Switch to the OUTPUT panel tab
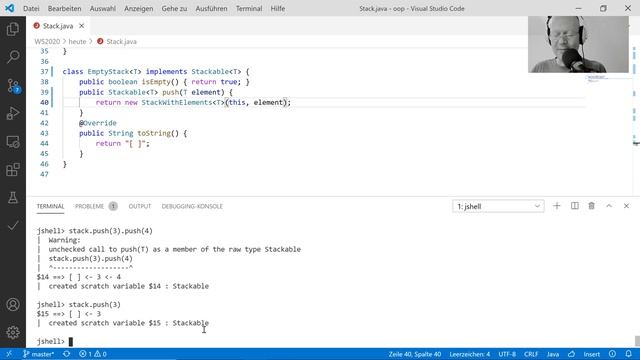The width and height of the screenshot is (640, 360). tap(140, 206)
